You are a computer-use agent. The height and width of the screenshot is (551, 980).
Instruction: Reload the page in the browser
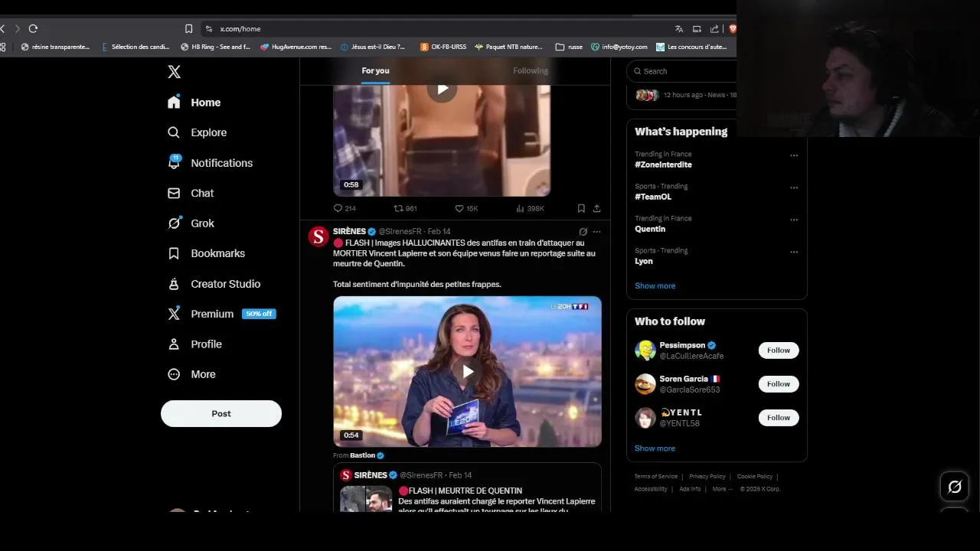pyautogui.click(x=33, y=28)
